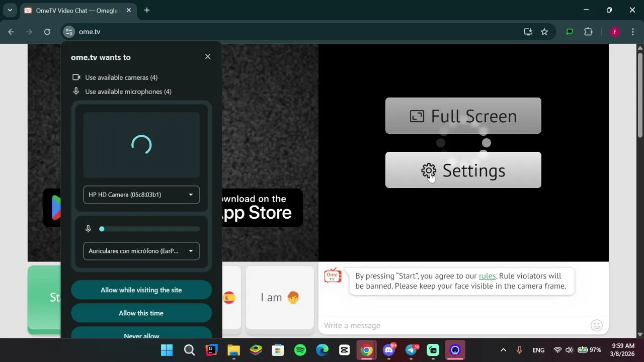The width and height of the screenshot is (644, 362).
Task: Show hidden system tray icons
Action: 503,350
